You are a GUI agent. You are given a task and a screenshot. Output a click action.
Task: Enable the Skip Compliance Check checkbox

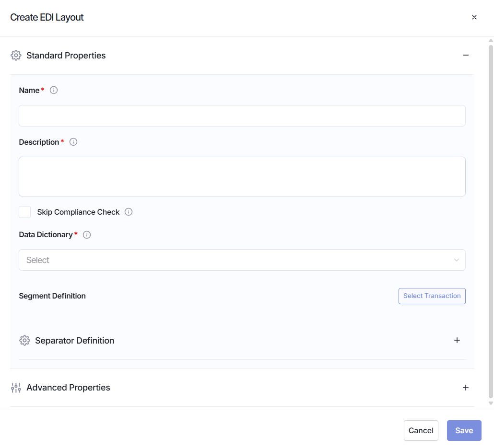tap(24, 212)
